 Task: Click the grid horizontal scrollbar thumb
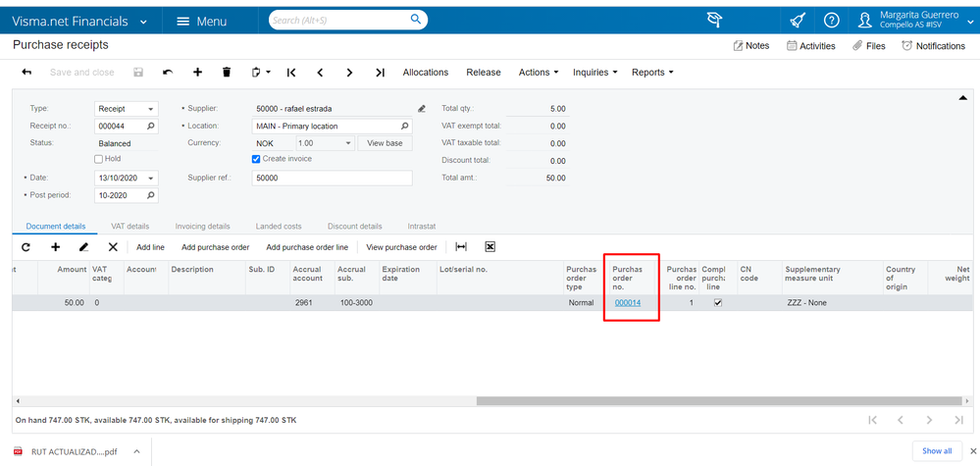coord(719,401)
